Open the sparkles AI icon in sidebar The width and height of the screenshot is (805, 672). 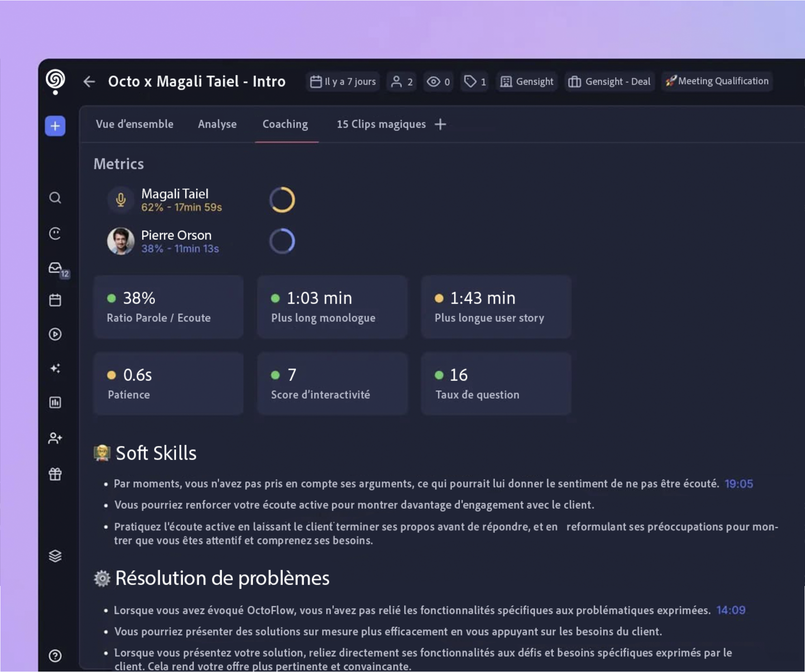point(55,368)
